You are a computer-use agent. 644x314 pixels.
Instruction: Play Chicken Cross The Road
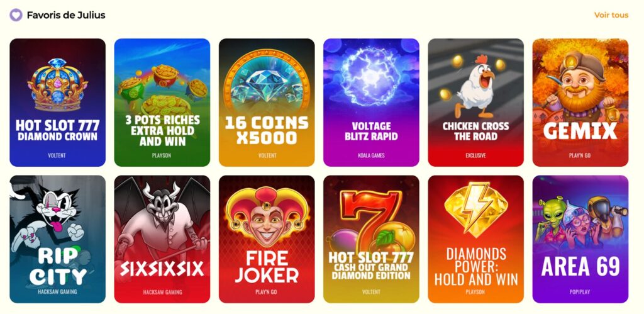tap(476, 103)
